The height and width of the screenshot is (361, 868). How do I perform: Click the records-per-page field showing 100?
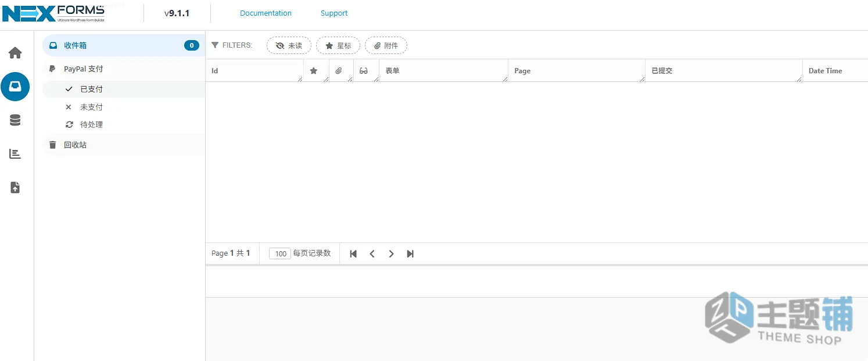point(280,253)
